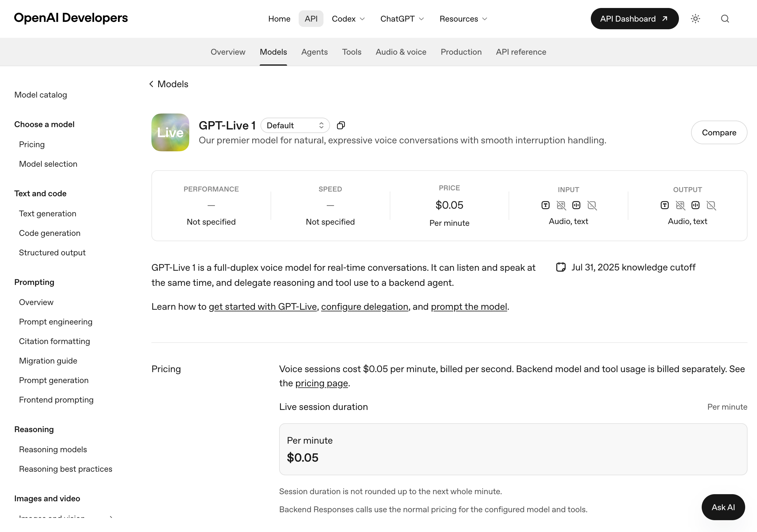The image size is (757, 532).
Task: Click the Compare button
Action: (719, 132)
